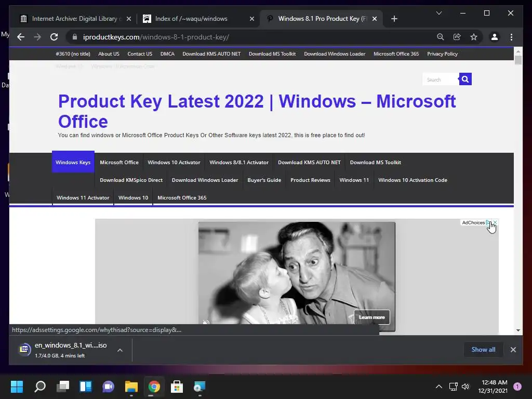The image size is (532, 399).
Task: Open Windows 10 Activator menu item
Action: (x=174, y=162)
